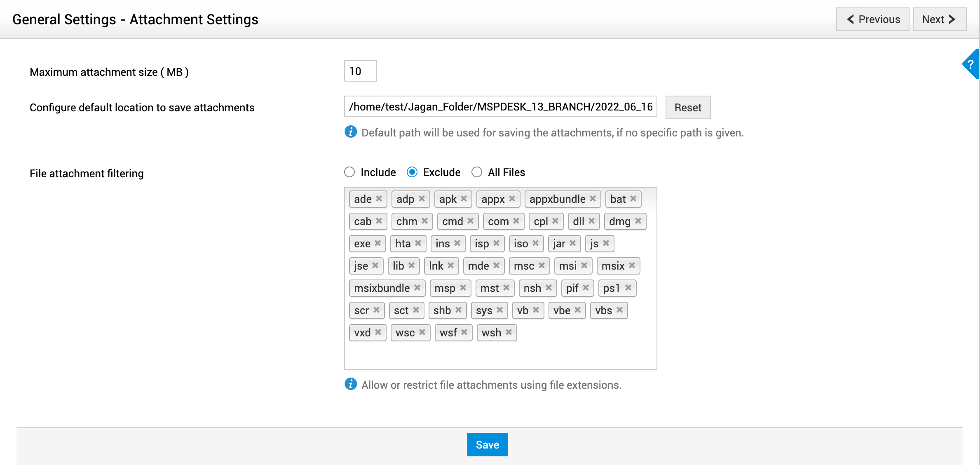Remove the bat extension chip
980x465 pixels.
click(633, 199)
